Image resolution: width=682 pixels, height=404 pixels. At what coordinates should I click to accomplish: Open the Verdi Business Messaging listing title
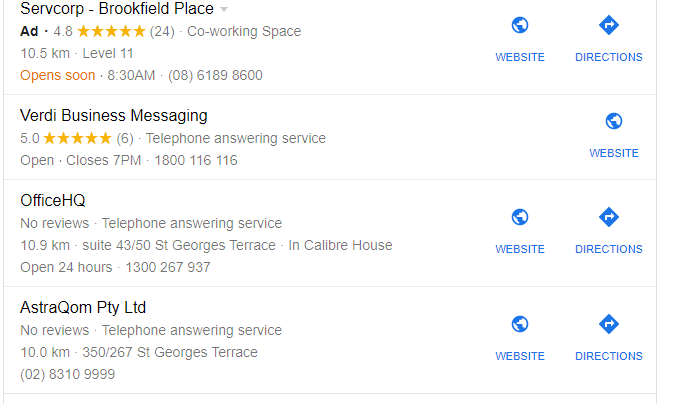(114, 116)
